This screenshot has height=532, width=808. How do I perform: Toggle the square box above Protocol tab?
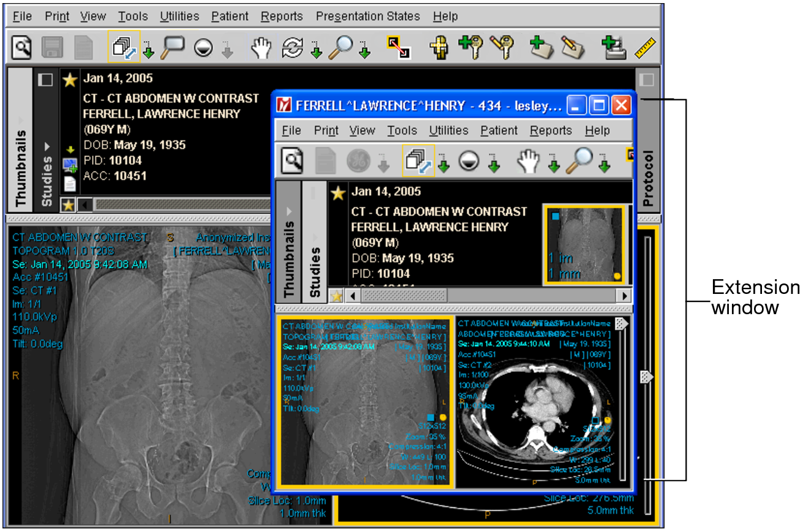pos(647,80)
